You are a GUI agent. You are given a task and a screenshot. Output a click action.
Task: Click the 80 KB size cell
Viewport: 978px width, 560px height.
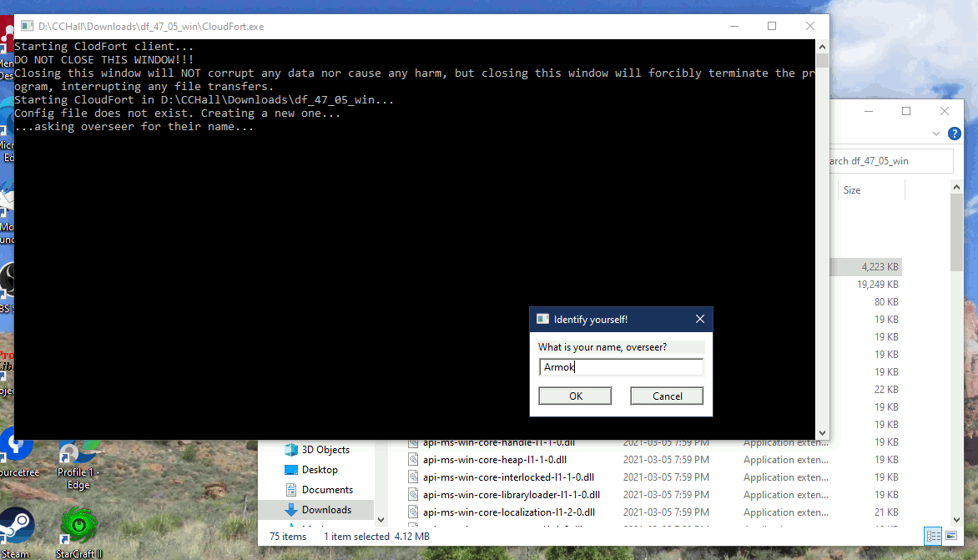click(886, 302)
